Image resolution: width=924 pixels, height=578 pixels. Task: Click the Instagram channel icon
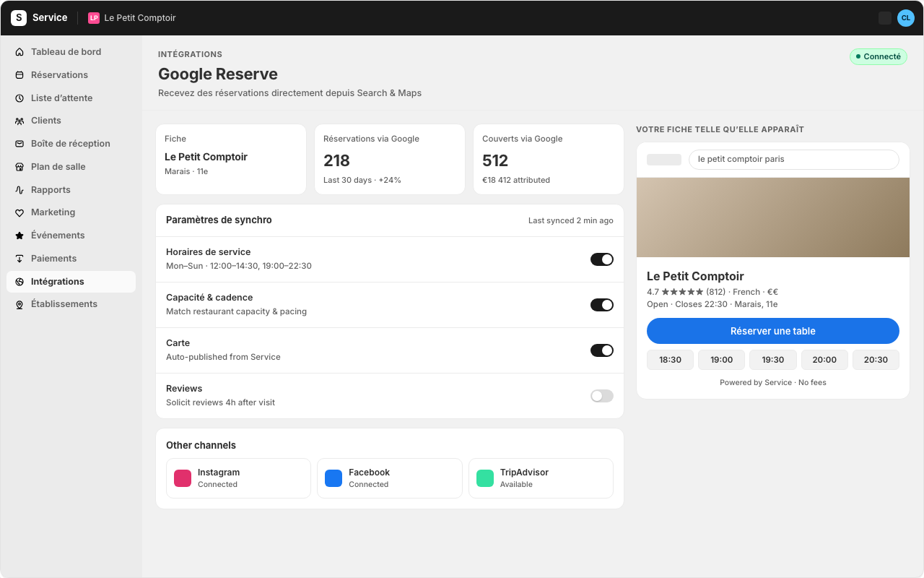pos(183,478)
